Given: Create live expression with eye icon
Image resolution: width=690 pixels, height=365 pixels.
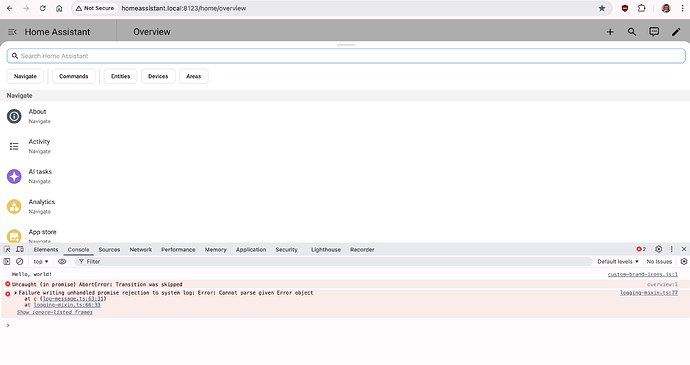Looking at the screenshot, I should [62, 262].
